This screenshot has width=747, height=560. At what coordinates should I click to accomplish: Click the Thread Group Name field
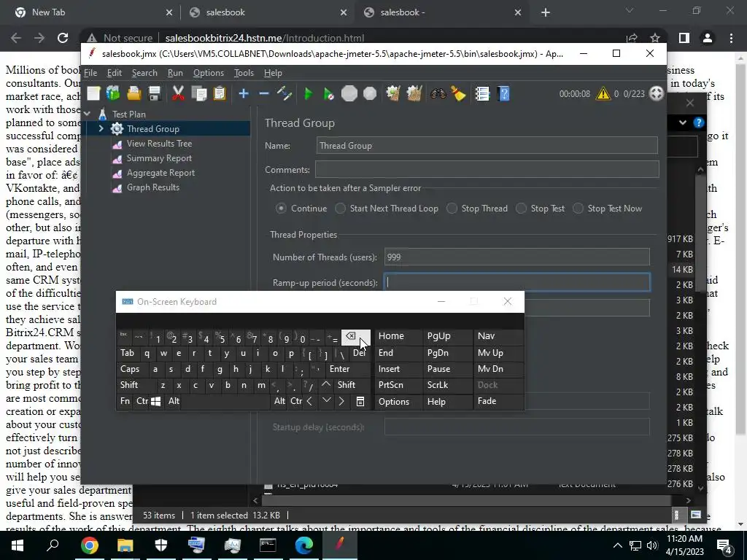click(487, 145)
